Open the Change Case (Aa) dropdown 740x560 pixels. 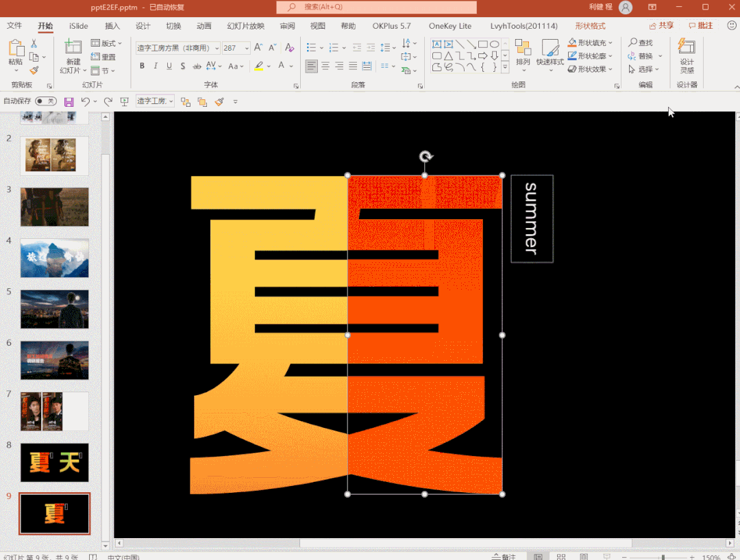click(236, 66)
